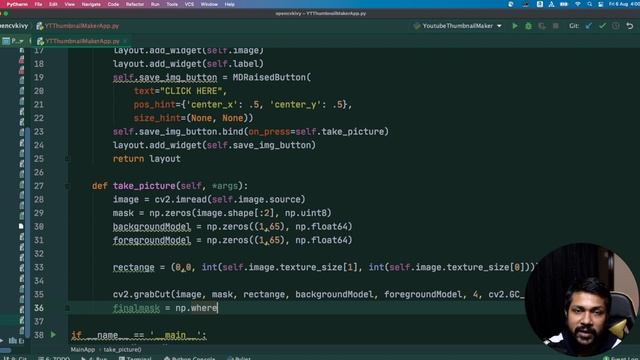This screenshot has height=360, width=640.
Task: Open the Run menu
Action: 155,4
